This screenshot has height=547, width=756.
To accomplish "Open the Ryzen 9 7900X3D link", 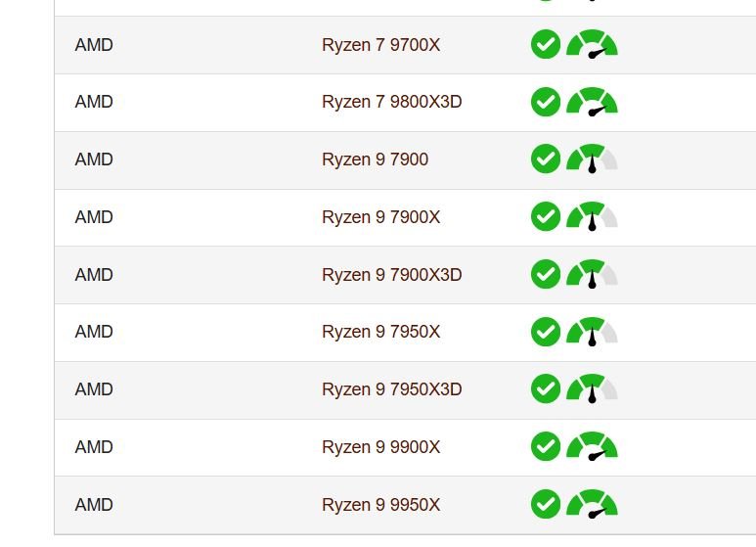I will point(391,274).
